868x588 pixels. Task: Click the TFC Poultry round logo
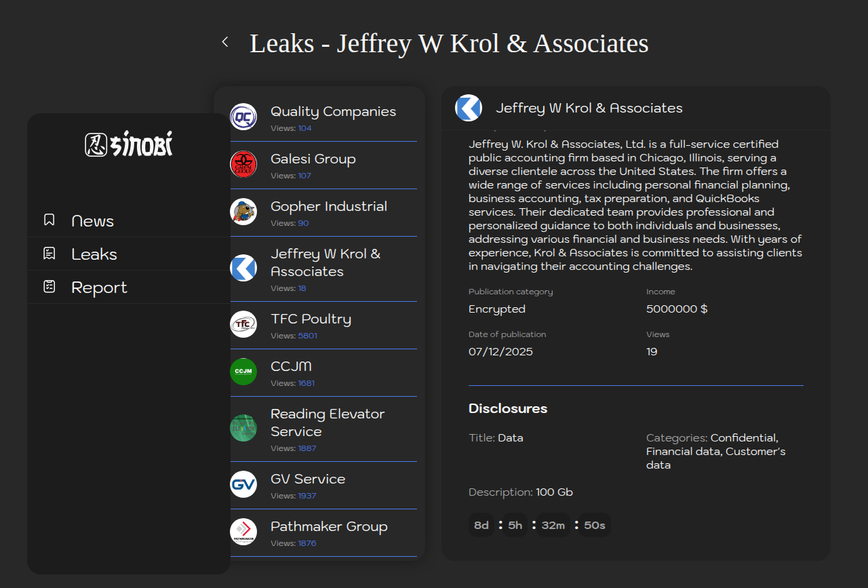[243, 324]
